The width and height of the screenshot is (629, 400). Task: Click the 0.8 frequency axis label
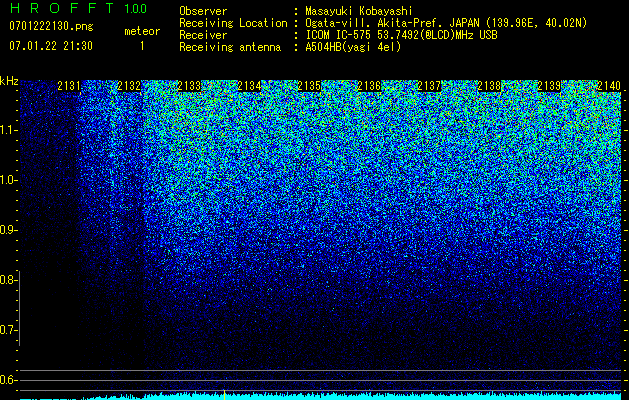tap(8, 280)
